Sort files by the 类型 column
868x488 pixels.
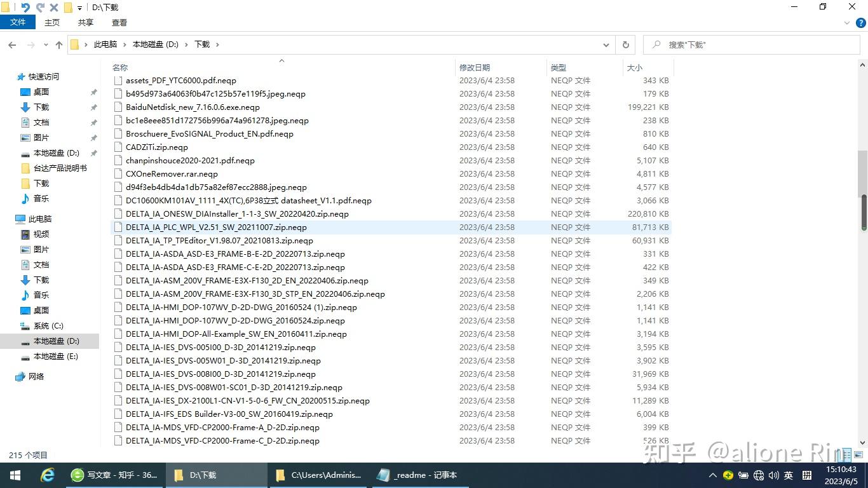pos(559,67)
